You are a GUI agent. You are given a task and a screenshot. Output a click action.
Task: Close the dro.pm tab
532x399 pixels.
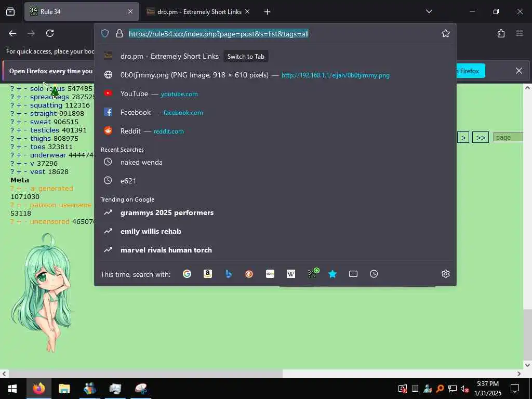[x=247, y=11]
